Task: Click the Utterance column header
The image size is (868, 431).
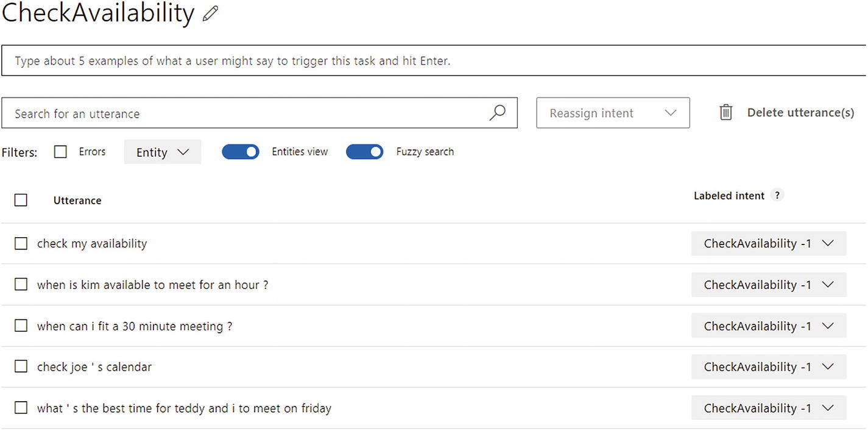Action: click(77, 201)
